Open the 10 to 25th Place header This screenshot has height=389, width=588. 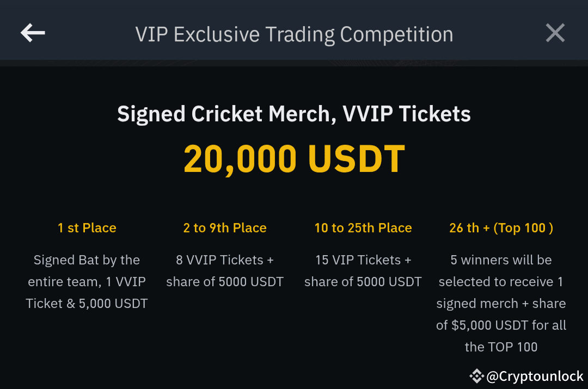point(363,228)
